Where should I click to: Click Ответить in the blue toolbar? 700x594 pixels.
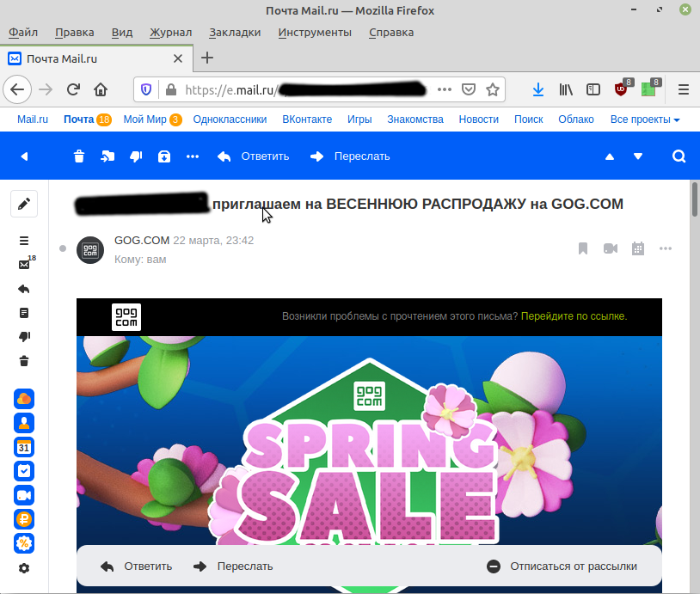253,156
